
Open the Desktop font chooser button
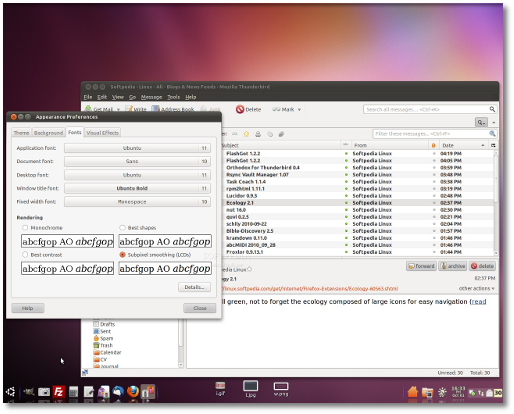137,175
